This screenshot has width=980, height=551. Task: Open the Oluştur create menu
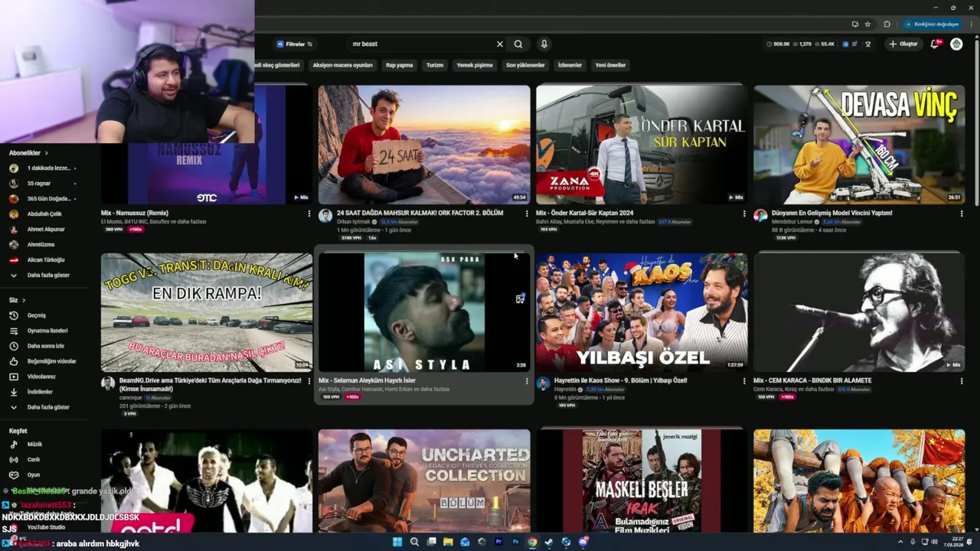pyautogui.click(x=903, y=44)
